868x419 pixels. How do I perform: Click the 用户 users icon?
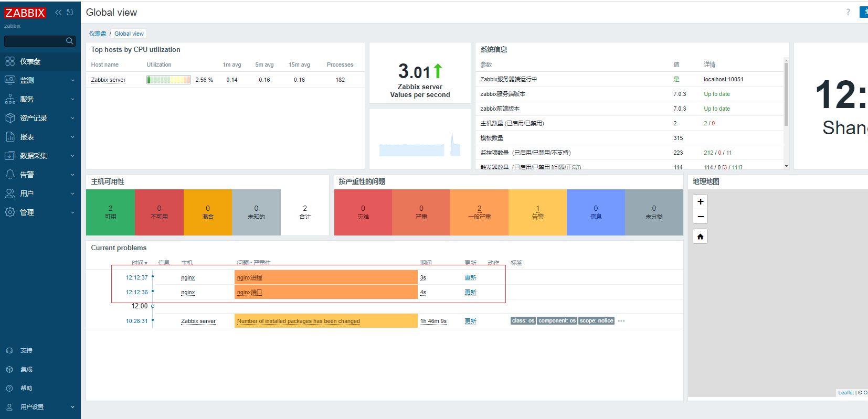10,194
